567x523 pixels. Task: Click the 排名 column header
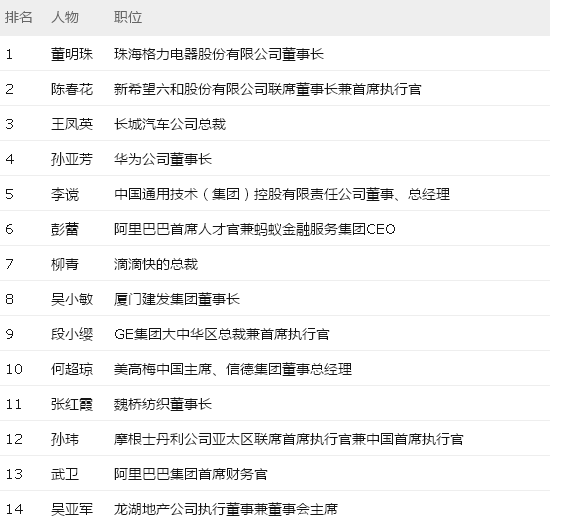[x=18, y=17]
